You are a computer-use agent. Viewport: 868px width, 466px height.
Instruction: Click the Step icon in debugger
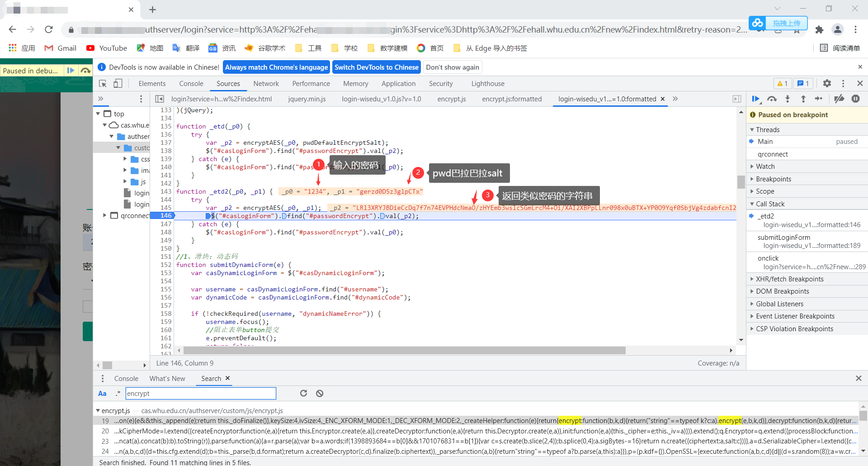coord(819,99)
